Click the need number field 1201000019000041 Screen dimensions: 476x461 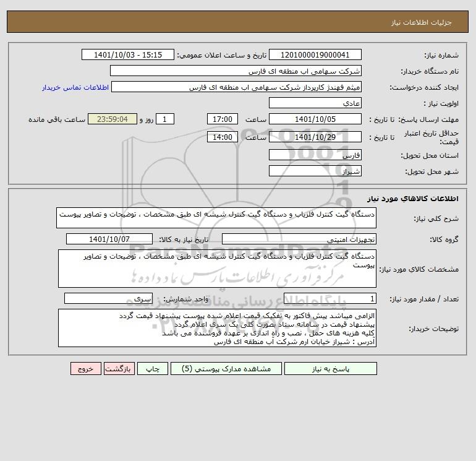pyautogui.click(x=315, y=54)
